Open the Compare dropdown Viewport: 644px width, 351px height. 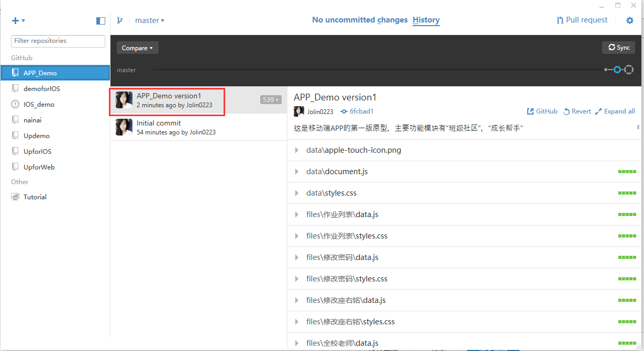(x=138, y=48)
